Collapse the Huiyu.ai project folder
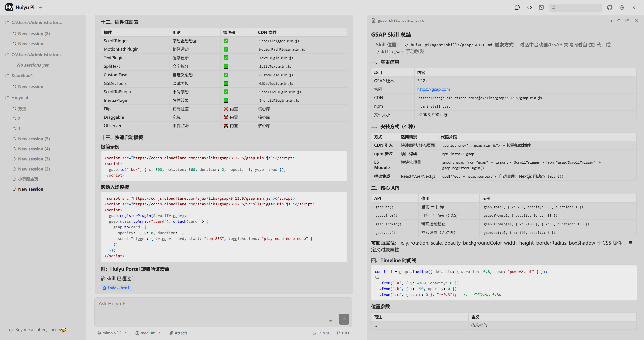Image resolution: width=644 pixels, height=340 pixels. pos(17,98)
